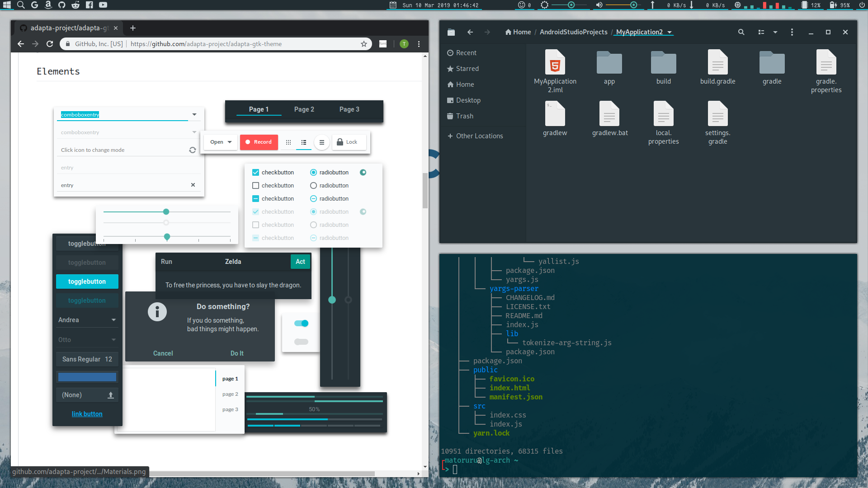868x488 pixels.
Task: Go to AndroidStudioProjects in the path bar
Action: tap(573, 32)
